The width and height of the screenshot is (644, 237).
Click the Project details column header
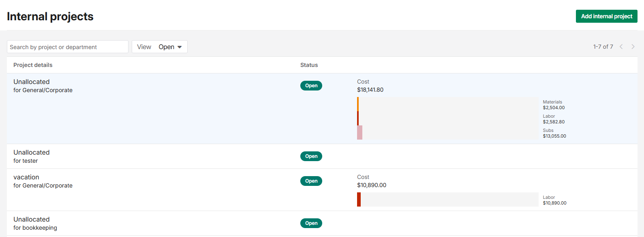[33, 65]
